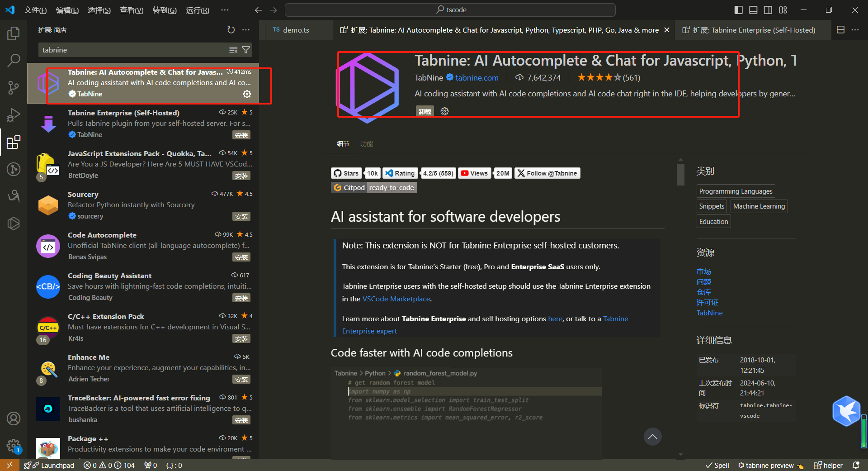This screenshot has width=868, height=471.
Task: Install Code Autocomplete extension
Action: tap(241, 257)
